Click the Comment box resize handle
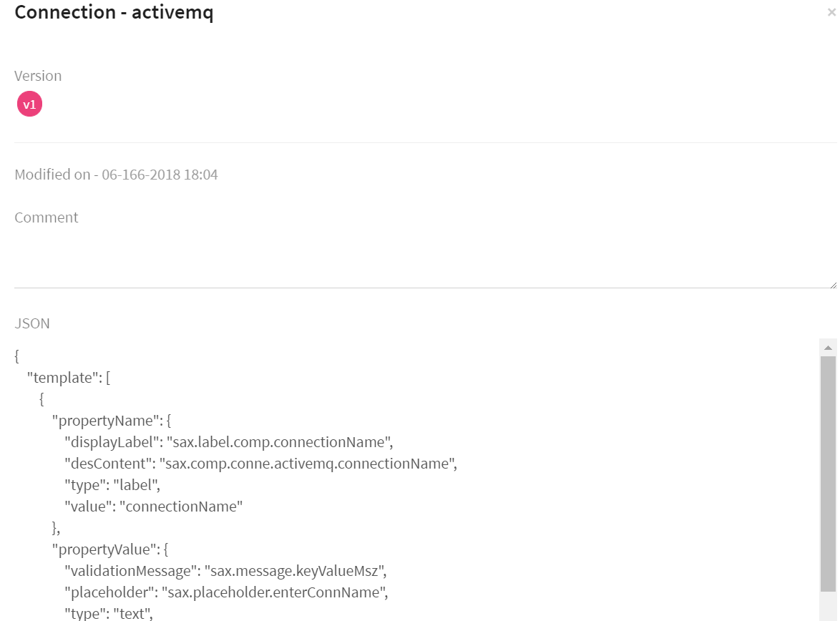Screen dimensions: 840x621 click(832, 285)
